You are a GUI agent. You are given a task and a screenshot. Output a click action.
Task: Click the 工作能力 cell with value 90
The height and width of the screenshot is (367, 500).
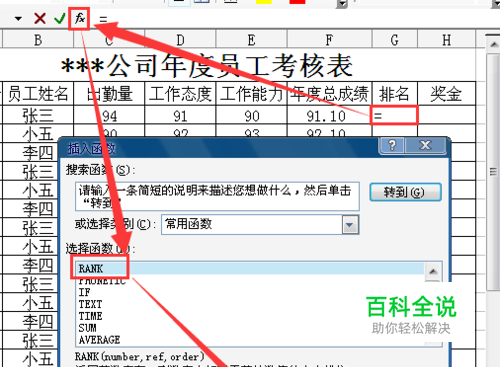[x=252, y=115]
